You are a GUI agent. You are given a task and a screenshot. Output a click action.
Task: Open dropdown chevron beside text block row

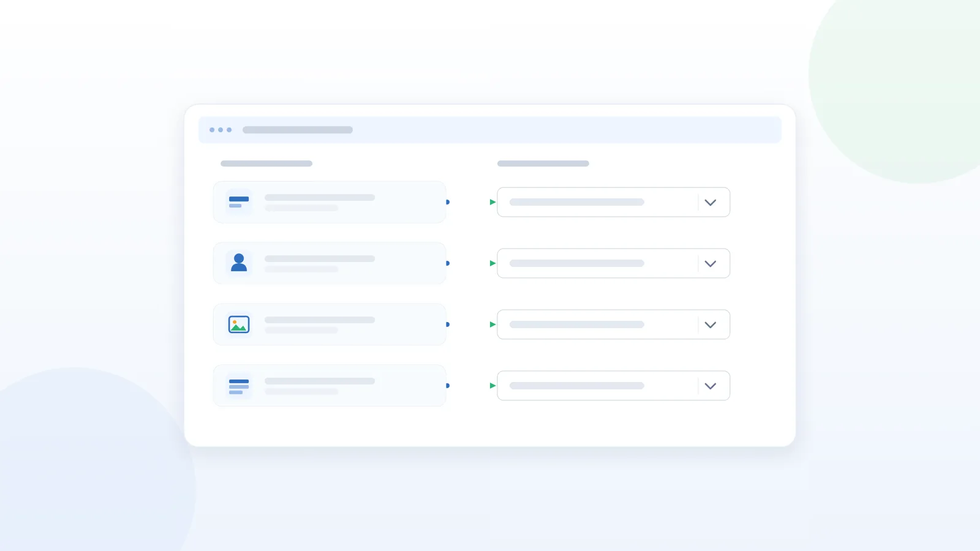pos(710,386)
